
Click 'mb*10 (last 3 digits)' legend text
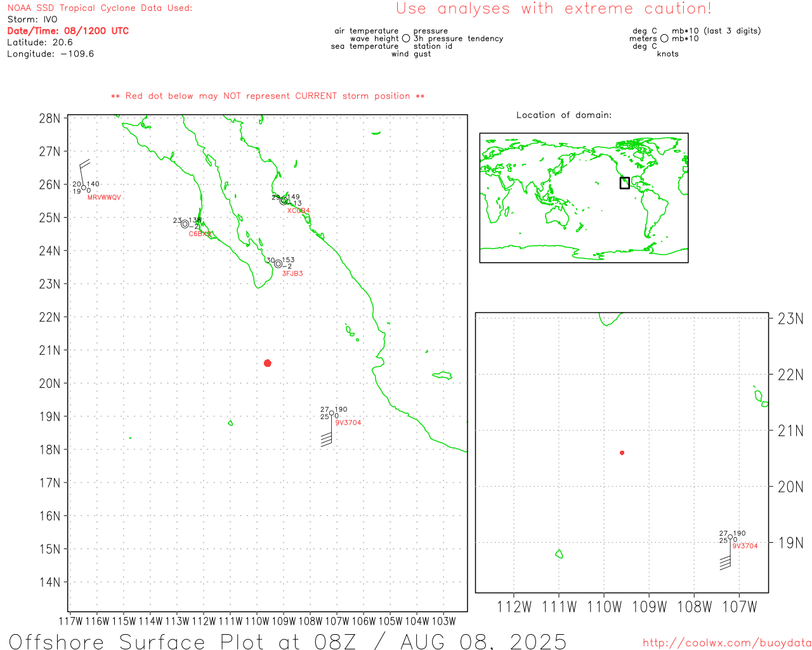click(716, 31)
